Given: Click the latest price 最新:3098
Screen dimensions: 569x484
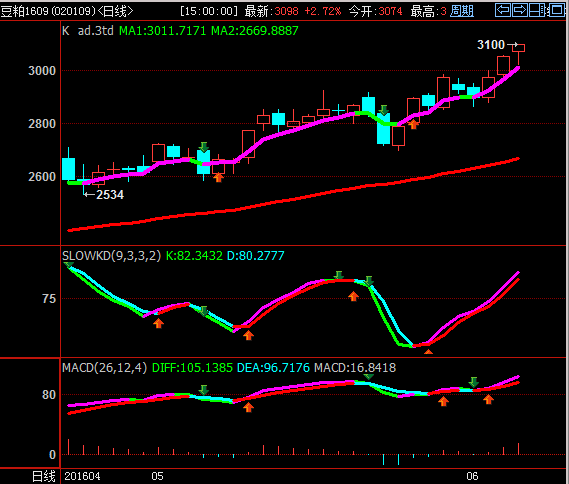Looking at the screenshot, I should pyautogui.click(x=271, y=11).
